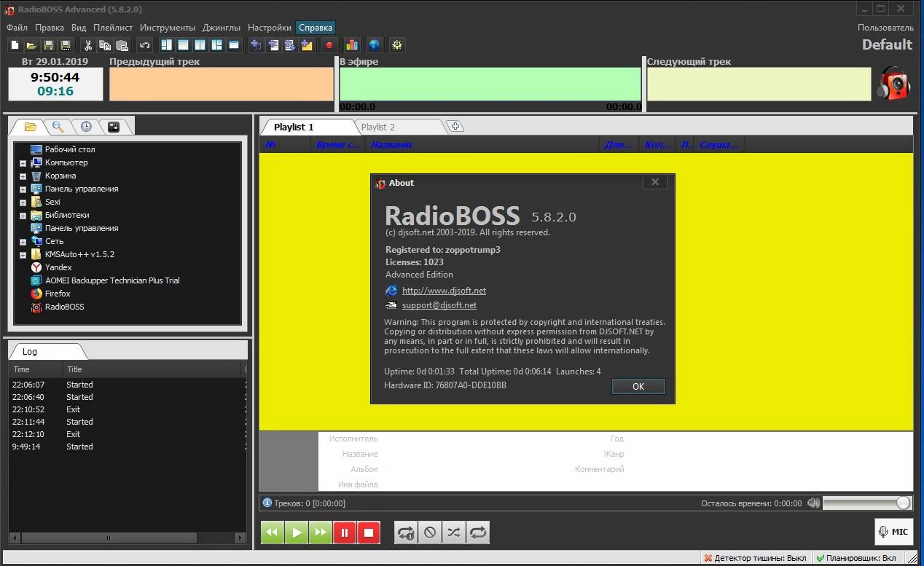Click the Title column header in Log
The image size is (924, 566).
153,369
